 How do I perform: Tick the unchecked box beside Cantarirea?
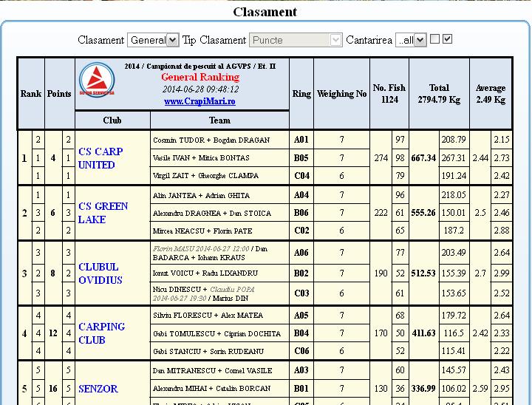[x=434, y=39]
